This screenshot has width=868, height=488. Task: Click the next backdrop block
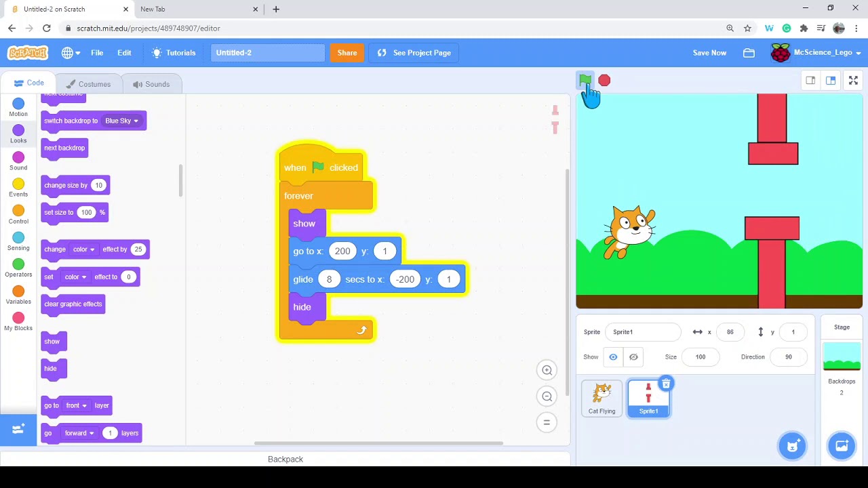64,148
